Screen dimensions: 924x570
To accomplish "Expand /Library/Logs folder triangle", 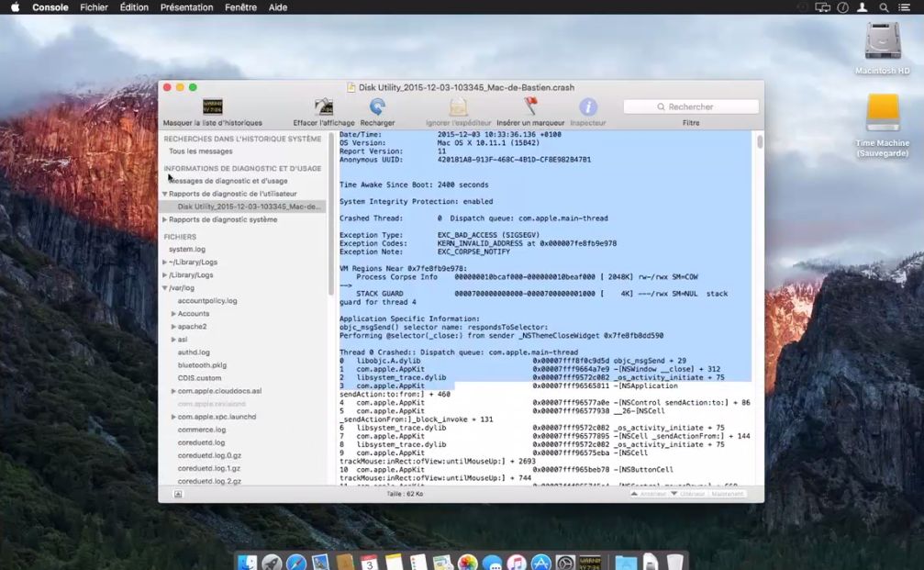I will [x=165, y=274].
